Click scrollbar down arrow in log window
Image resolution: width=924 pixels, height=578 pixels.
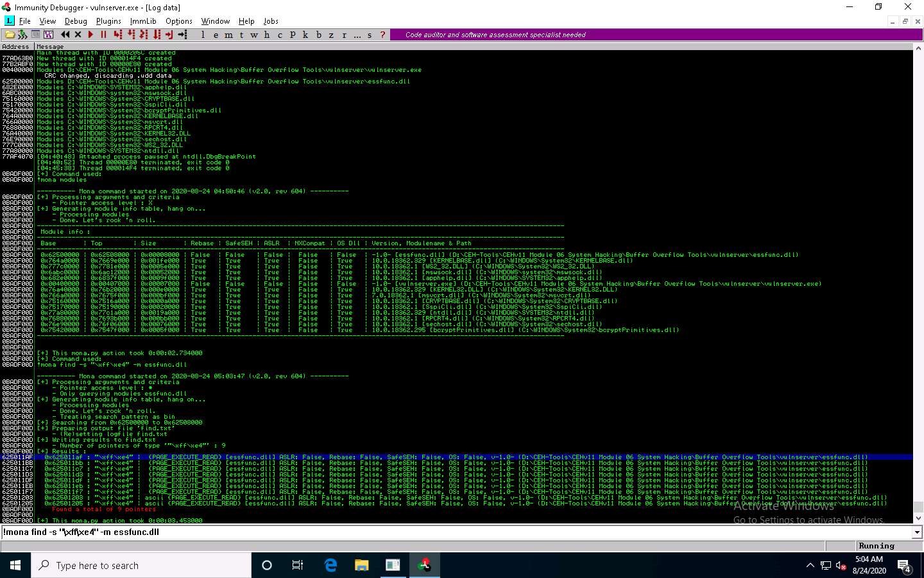click(x=918, y=518)
